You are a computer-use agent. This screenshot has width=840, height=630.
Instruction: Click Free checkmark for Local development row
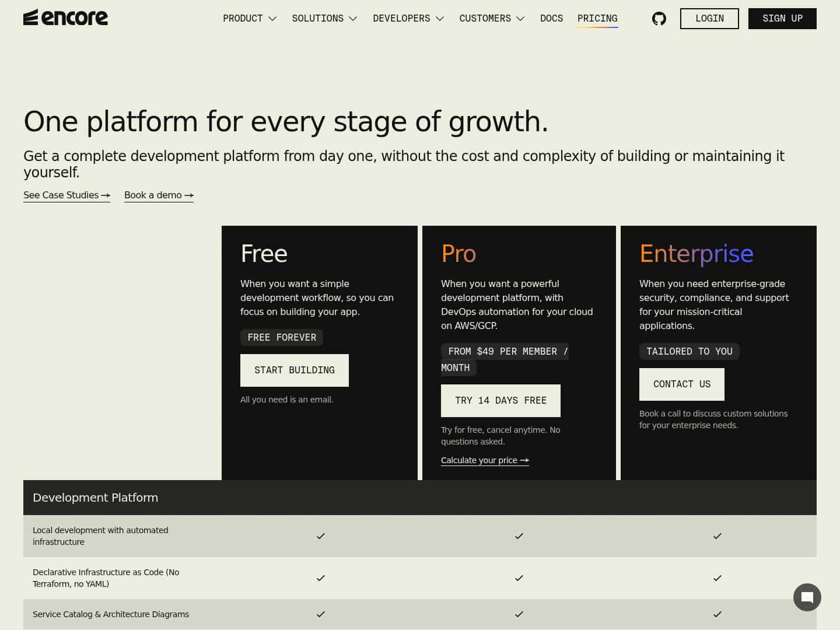click(321, 536)
